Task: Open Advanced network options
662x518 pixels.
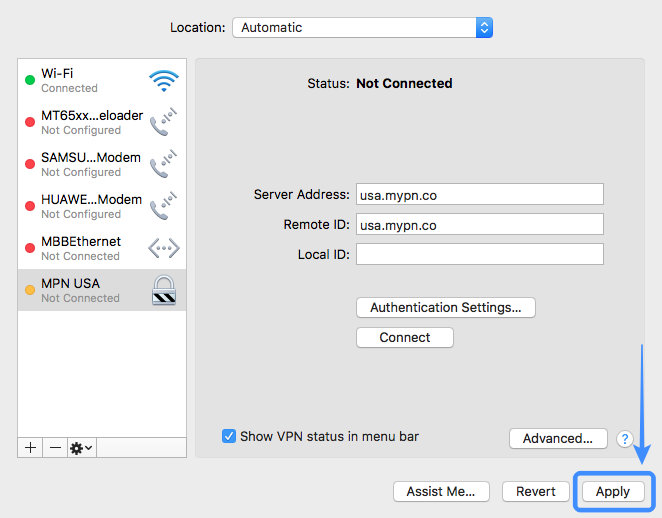Action: click(558, 438)
